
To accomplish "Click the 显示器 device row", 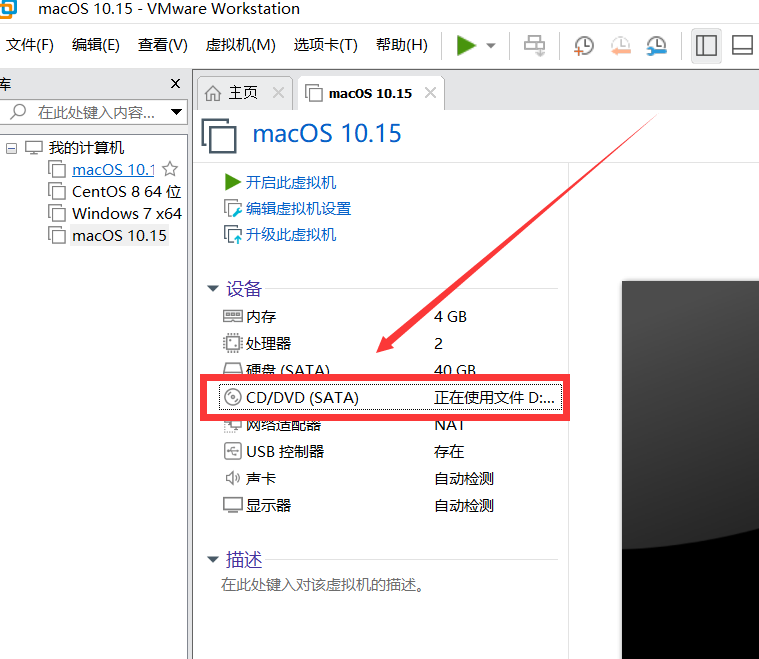I will click(x=389, y=506).
